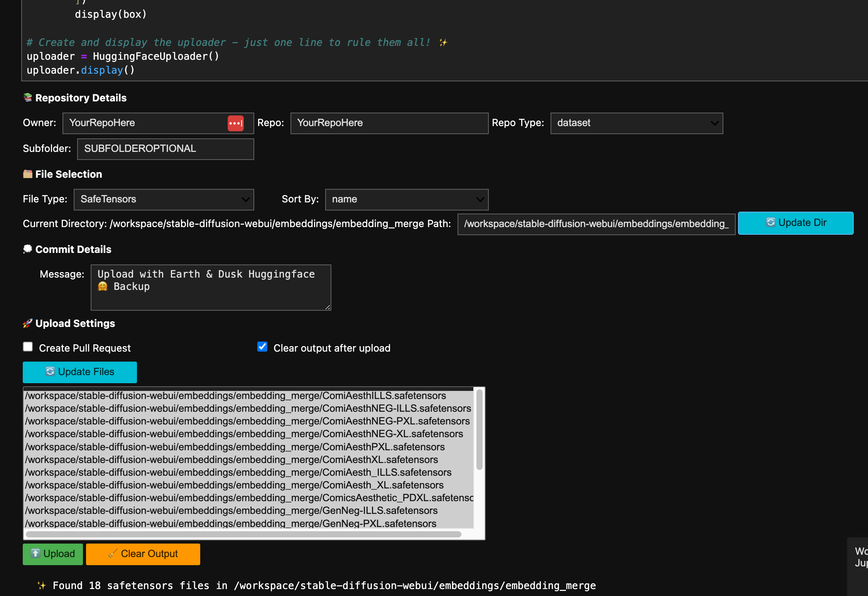The image size is (868, 596).
Task: Click the refresh icon on Update Dir button
Action: 770,222
